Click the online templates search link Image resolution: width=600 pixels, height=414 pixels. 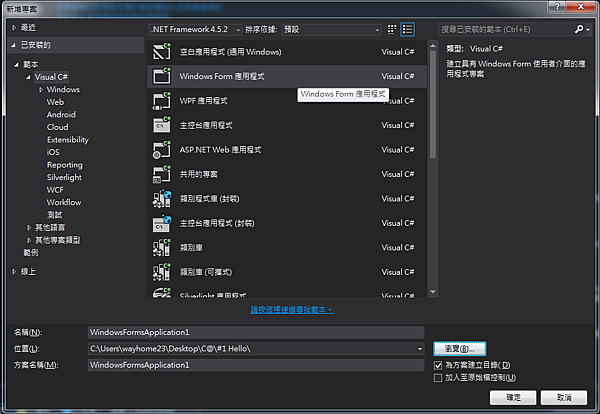click(292, 310)
